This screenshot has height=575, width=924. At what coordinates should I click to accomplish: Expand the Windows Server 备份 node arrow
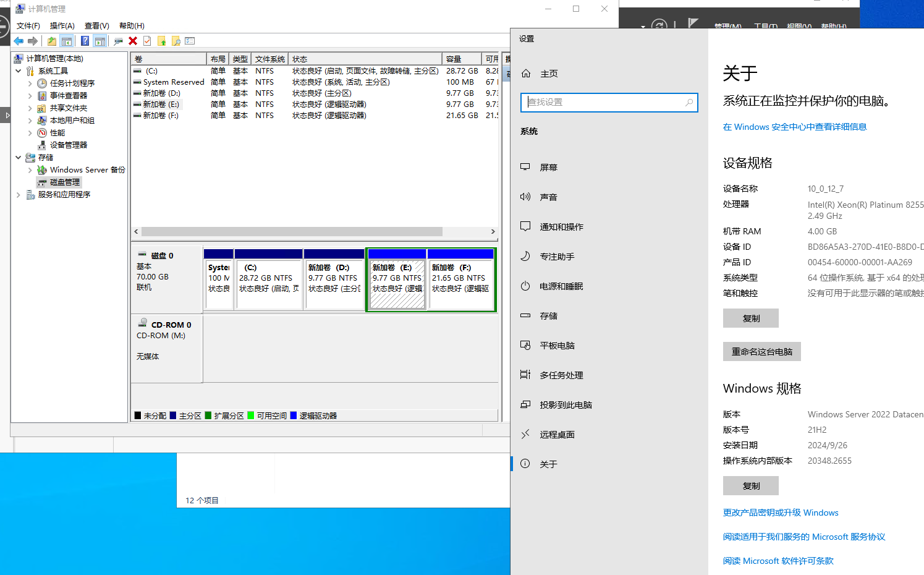[30, 170]
